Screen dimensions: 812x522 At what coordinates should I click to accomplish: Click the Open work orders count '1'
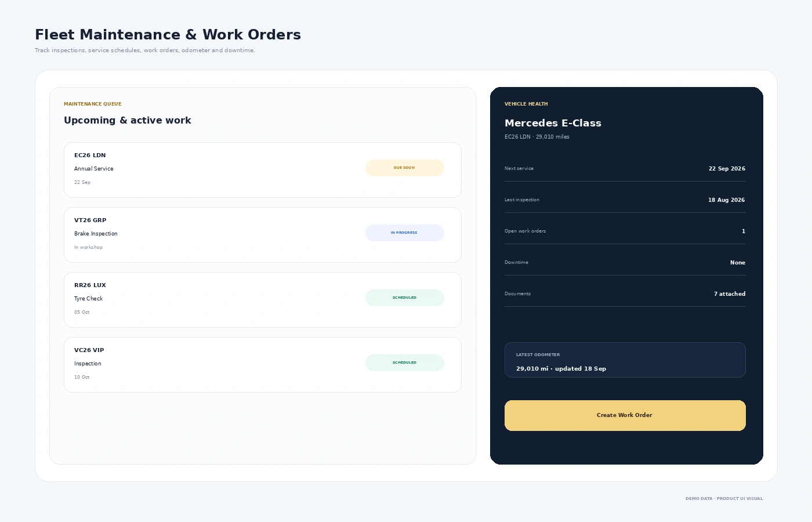pos(744,231)
